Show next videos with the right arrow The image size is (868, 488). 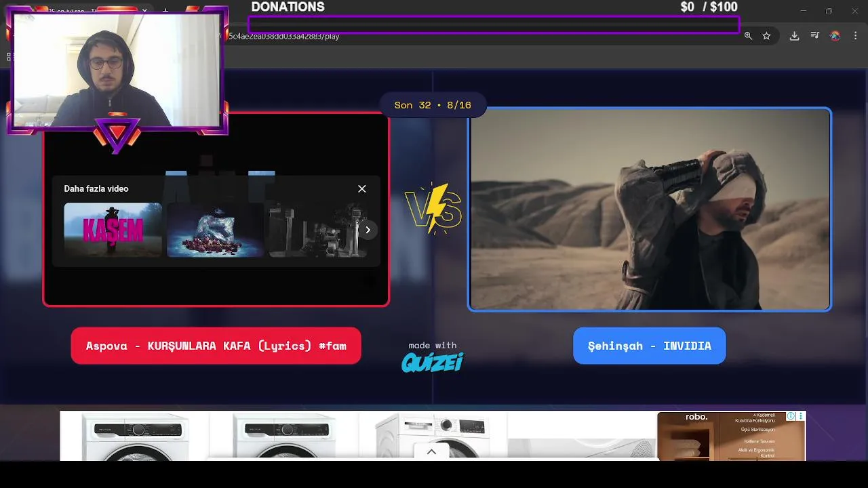coord(368,230)
